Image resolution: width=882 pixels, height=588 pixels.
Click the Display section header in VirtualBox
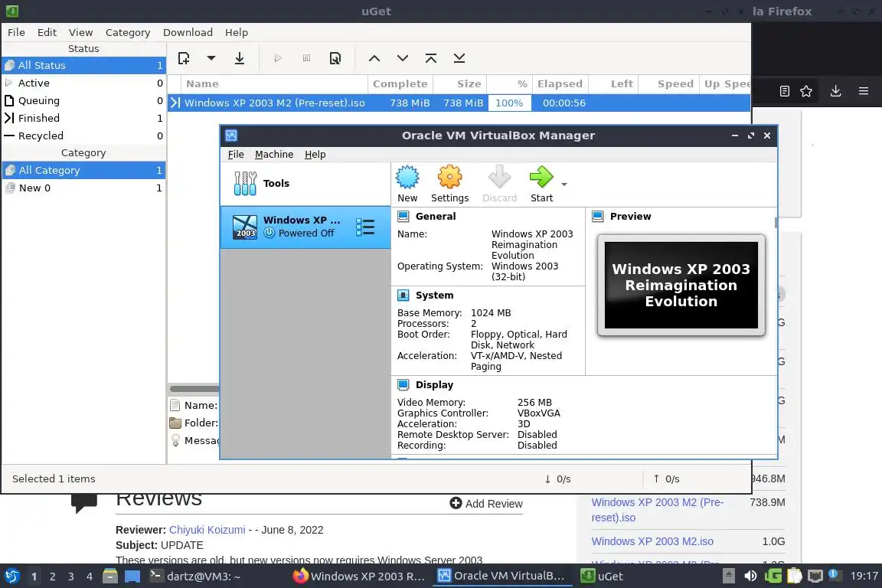[x=434, y=385]
